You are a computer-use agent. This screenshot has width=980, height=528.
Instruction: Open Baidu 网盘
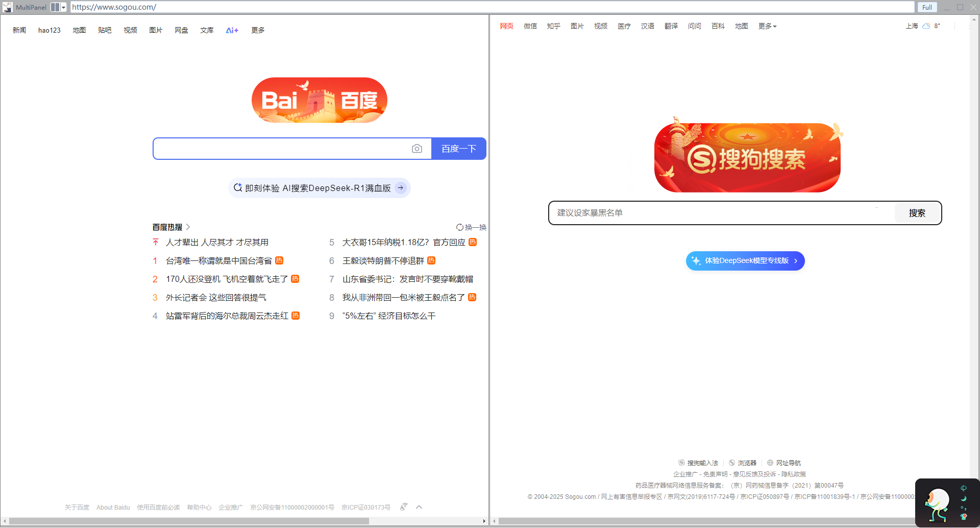pos(181,30)
